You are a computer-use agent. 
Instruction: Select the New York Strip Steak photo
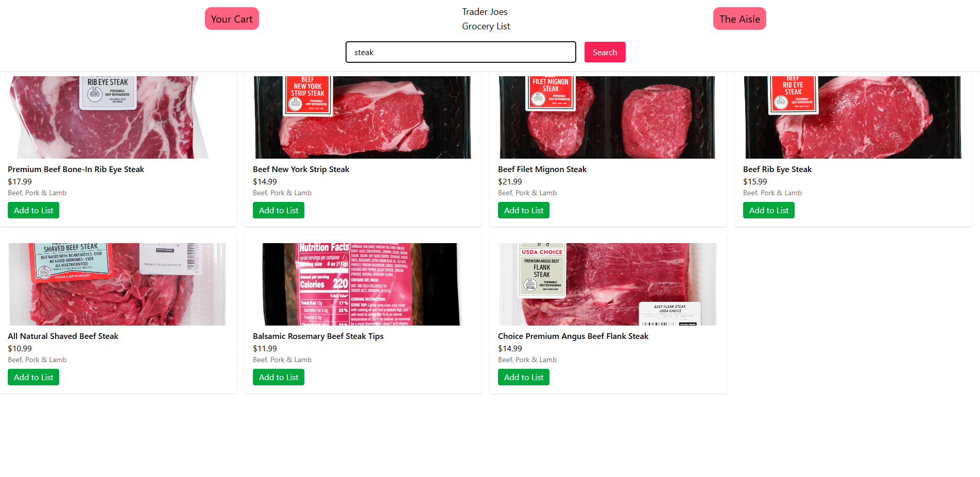[x=363, y=117]
